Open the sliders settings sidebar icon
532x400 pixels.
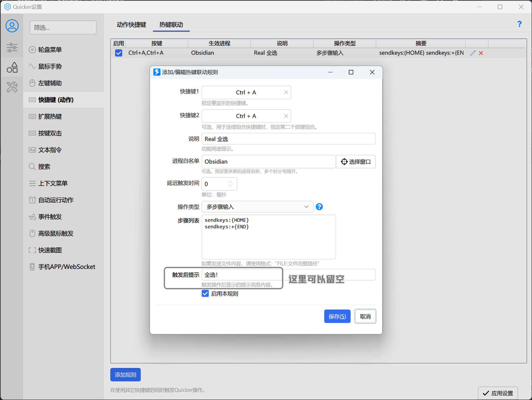(12, 48)
